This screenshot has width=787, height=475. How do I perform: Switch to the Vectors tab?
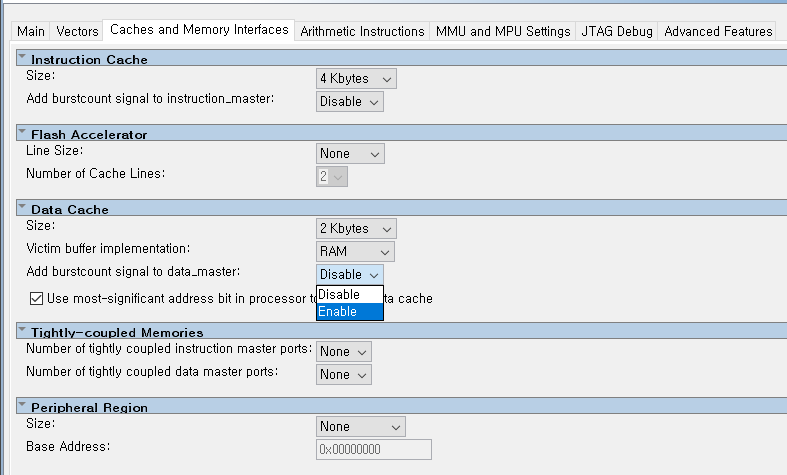click(77, 32)
